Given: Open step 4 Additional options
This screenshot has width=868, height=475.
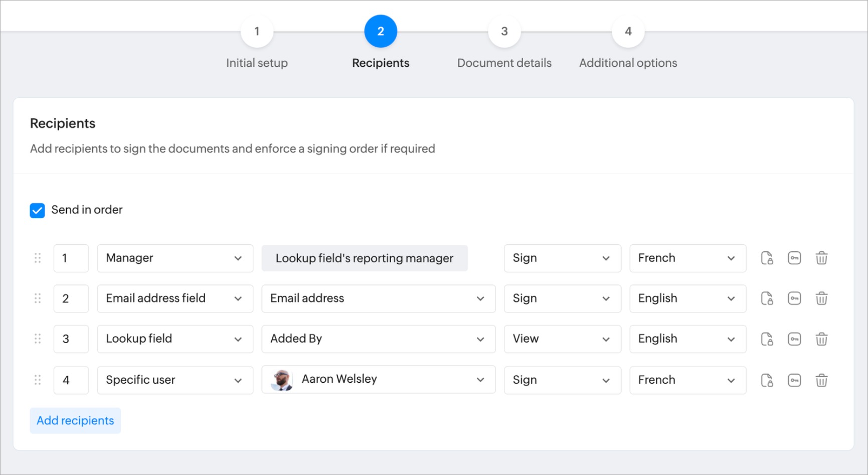Looking at the screenshot, I should (x=628, y=32).
